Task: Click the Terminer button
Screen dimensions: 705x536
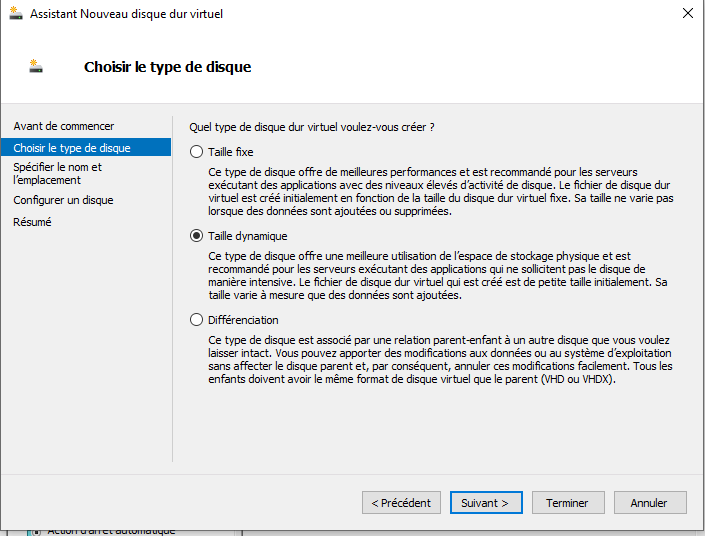Action: pyautogui.click(x=568, y=503)
